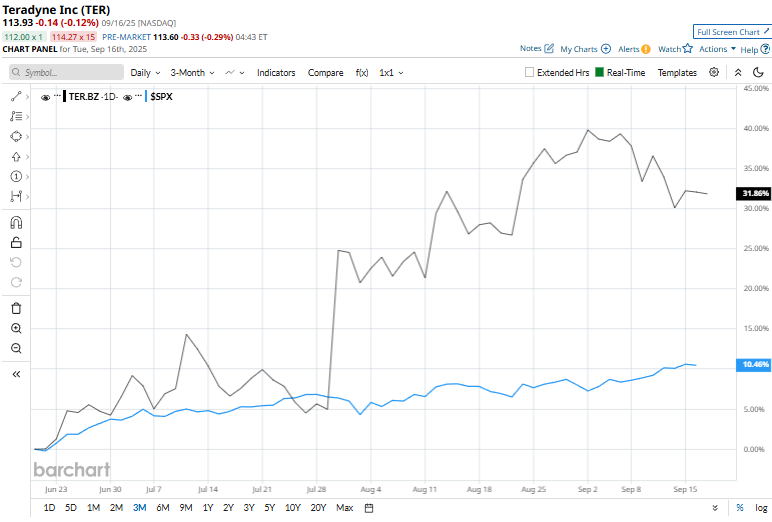Click the redo arrow icon
The width and height of the screenshot is (772, 522).
tap(16, 282)
